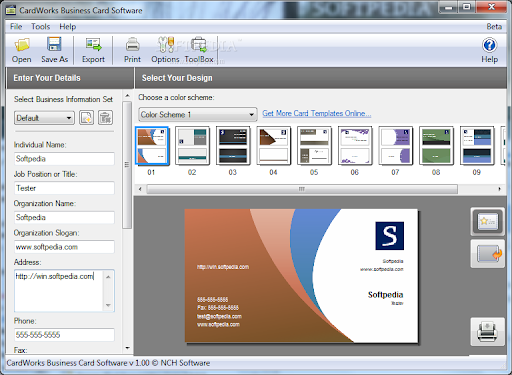Open the Color Scheme 1 dropdown
The width and height of the screenshot is (512, 375).
(x=198, y=115)
